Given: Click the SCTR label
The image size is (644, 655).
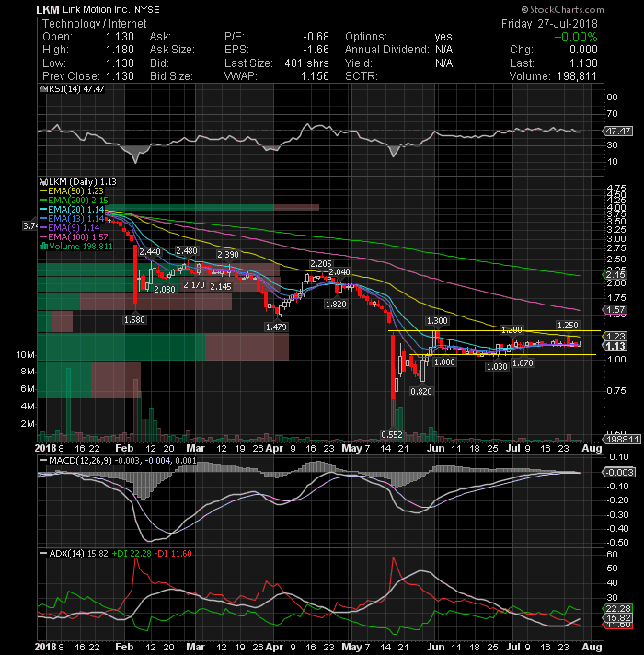Looking at the screenshot, I should (362, 76).
